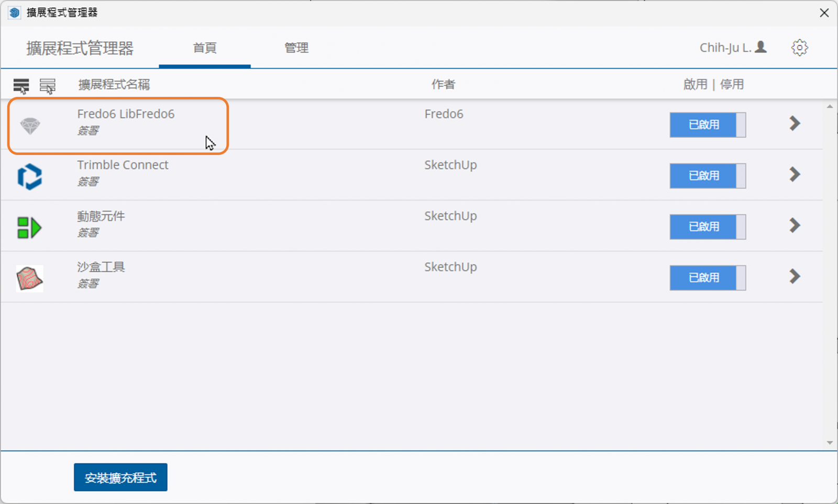The height and width of the screenshot is (504, 838).
Task: Click the Fredo6 LibFredo6 gem icon
Action: pyautogui.click(x=30, y=126)
